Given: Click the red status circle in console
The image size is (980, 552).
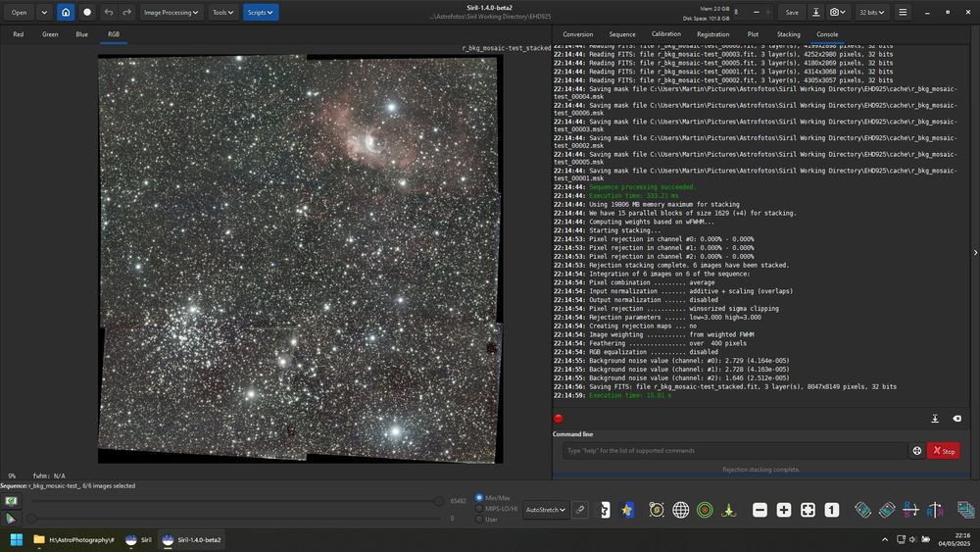Looking at the screenshot, I should [x=559, y=419].
